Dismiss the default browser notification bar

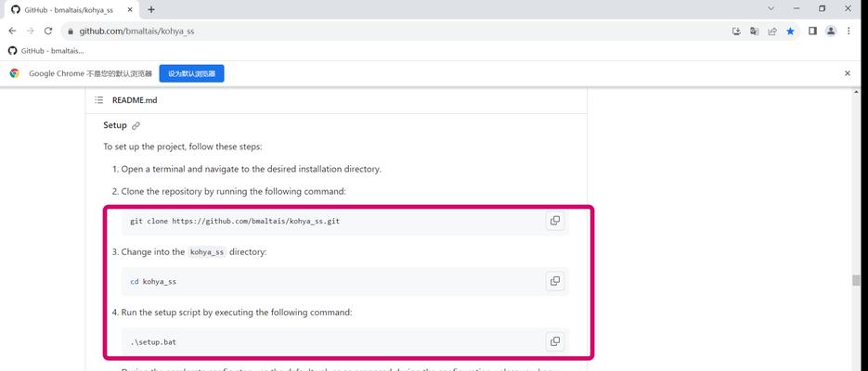847,73
